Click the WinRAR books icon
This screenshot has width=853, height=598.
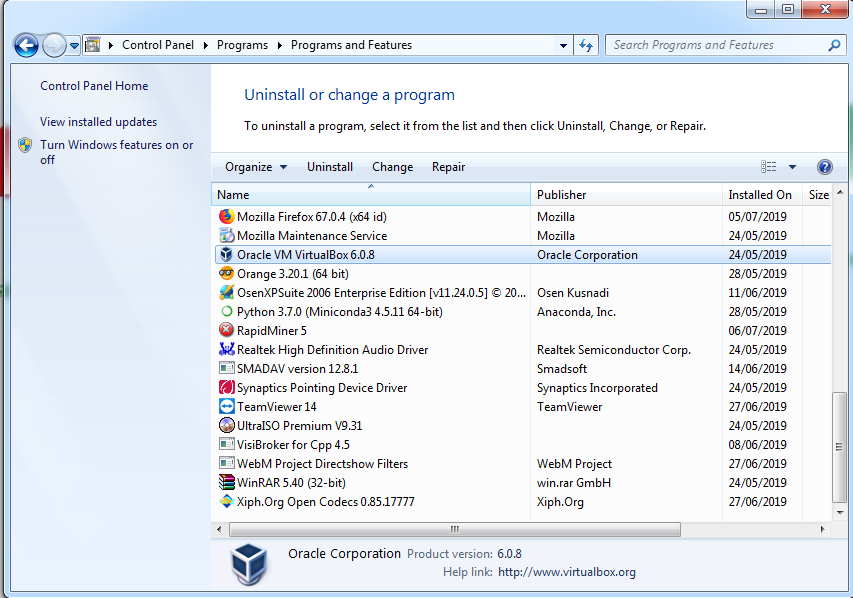click(224, 482)
